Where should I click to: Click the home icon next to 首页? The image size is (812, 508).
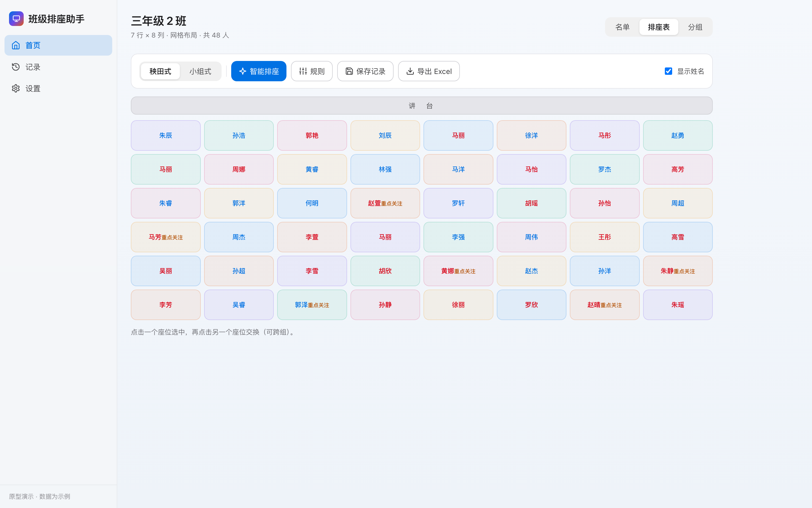(16, 45)
